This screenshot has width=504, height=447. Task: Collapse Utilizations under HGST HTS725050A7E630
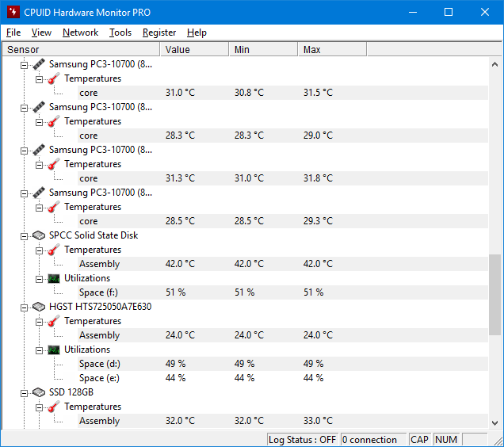[x=39, y=351]
